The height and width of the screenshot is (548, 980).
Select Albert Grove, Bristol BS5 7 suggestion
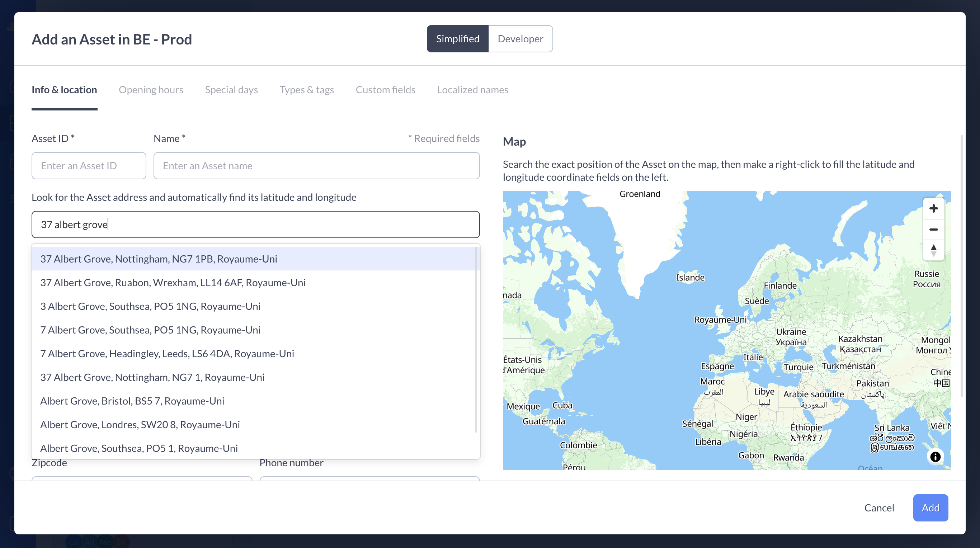coord(132,401)
